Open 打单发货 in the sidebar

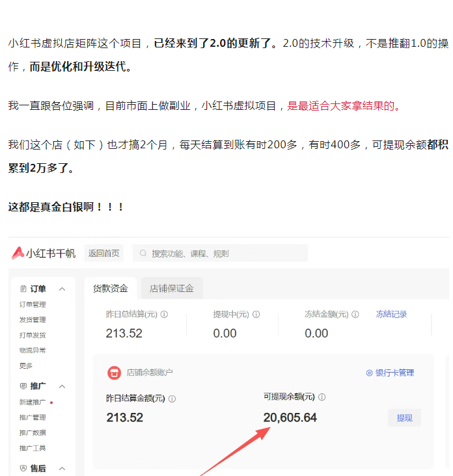[x=33, y=335]
